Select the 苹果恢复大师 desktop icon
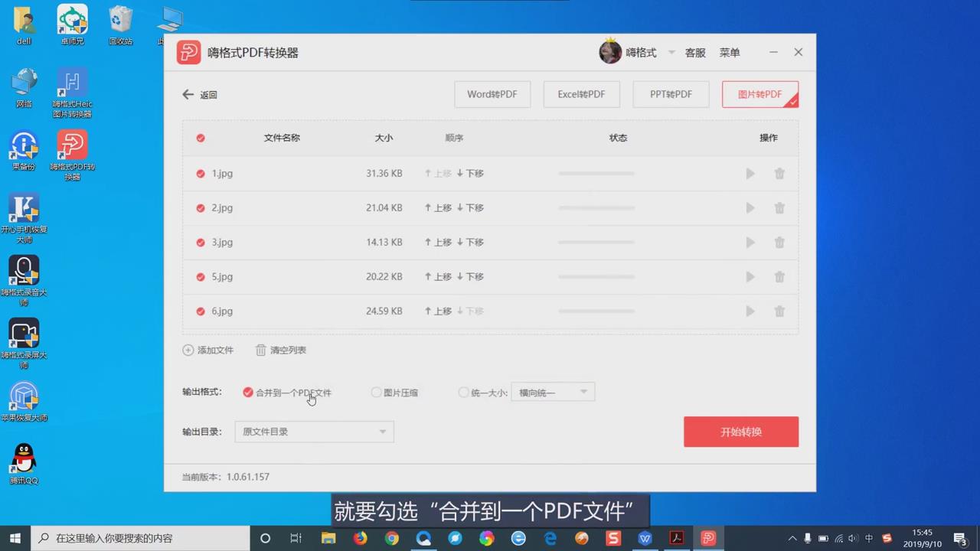Image resolution: width=980 pixels, height=551 pixels. pos(24,401)
